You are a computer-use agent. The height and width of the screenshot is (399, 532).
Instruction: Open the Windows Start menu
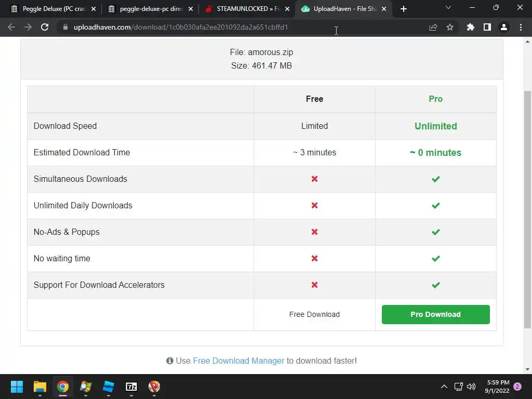click(x=17, y=387)
